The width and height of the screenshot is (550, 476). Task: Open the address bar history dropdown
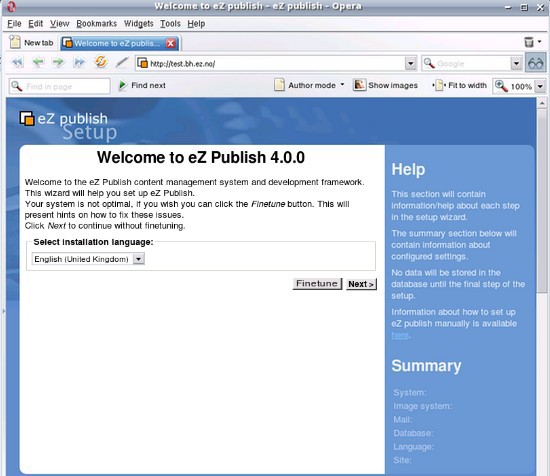click(x=410, y=63)
